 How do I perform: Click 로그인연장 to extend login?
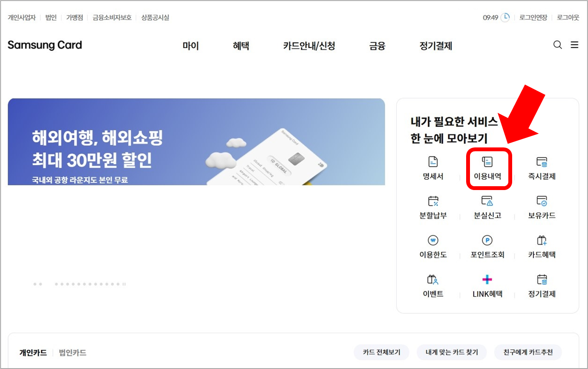click(x=533, y=17)
